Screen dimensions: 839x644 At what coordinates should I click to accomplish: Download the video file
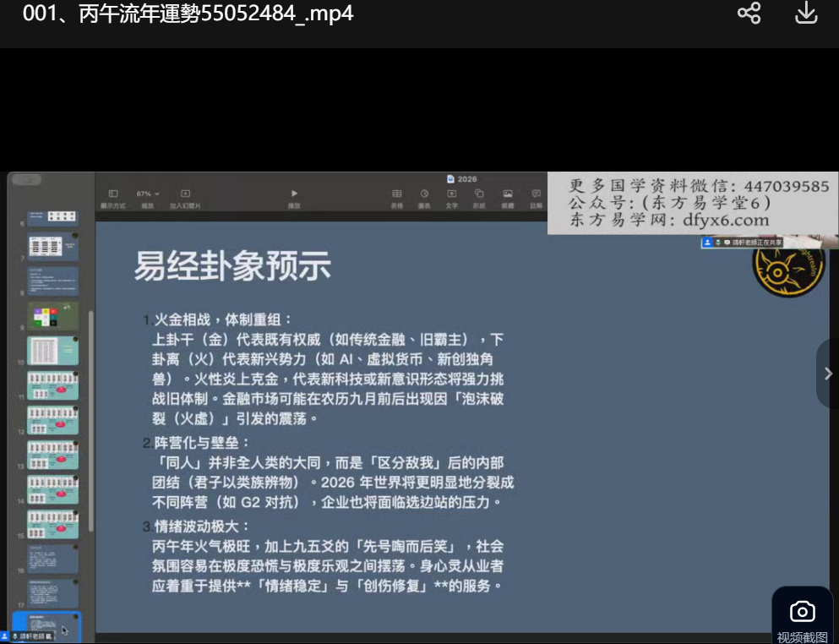pos(806,14)
